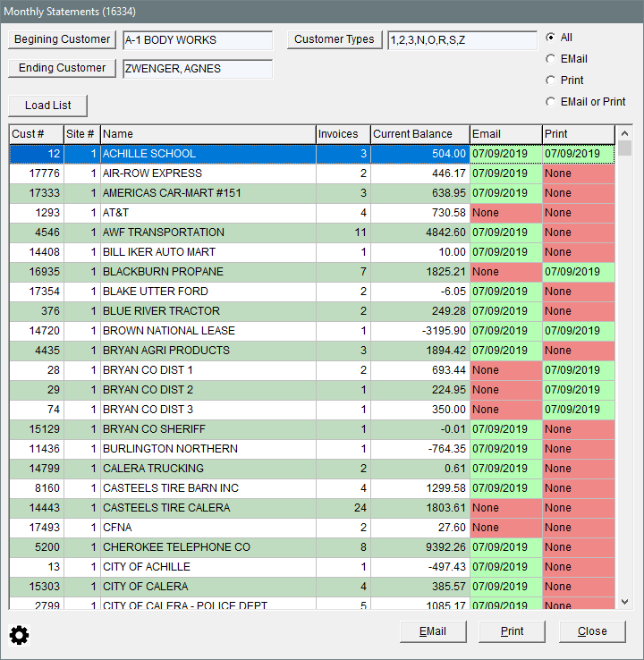Select the BRYAN CO DIST 1 row

click(x=312, y=370)
